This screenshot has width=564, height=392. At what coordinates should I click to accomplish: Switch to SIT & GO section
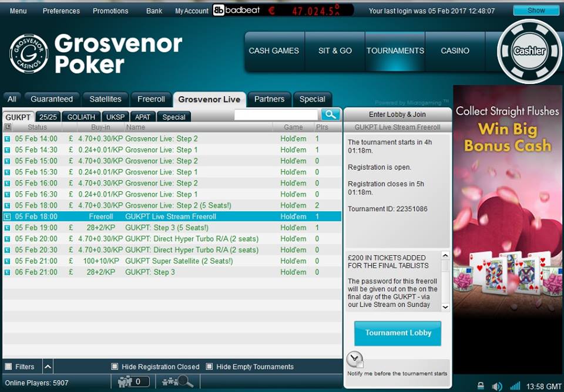pyautogui.click(x=335, y=50)
